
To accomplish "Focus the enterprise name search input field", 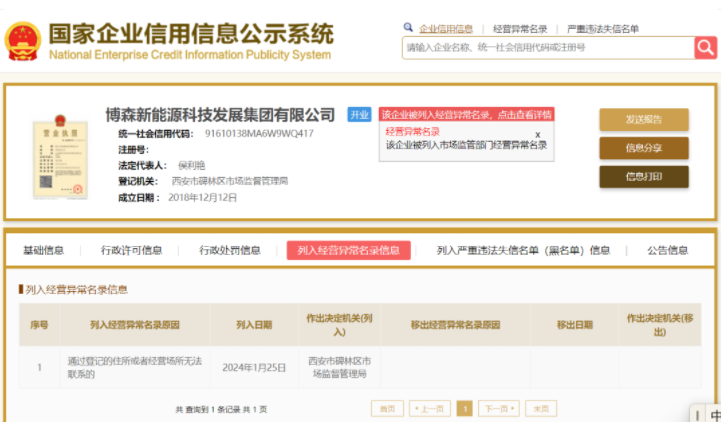I will pos(548,47).
